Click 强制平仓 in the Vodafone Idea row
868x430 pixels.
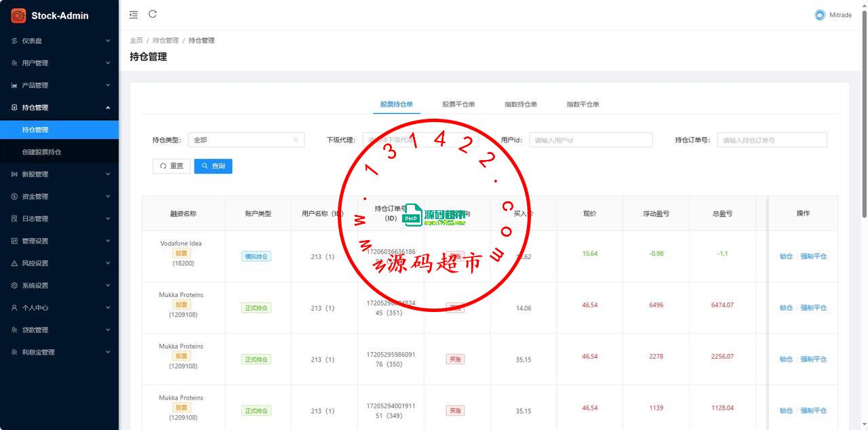tap(814, 256)
